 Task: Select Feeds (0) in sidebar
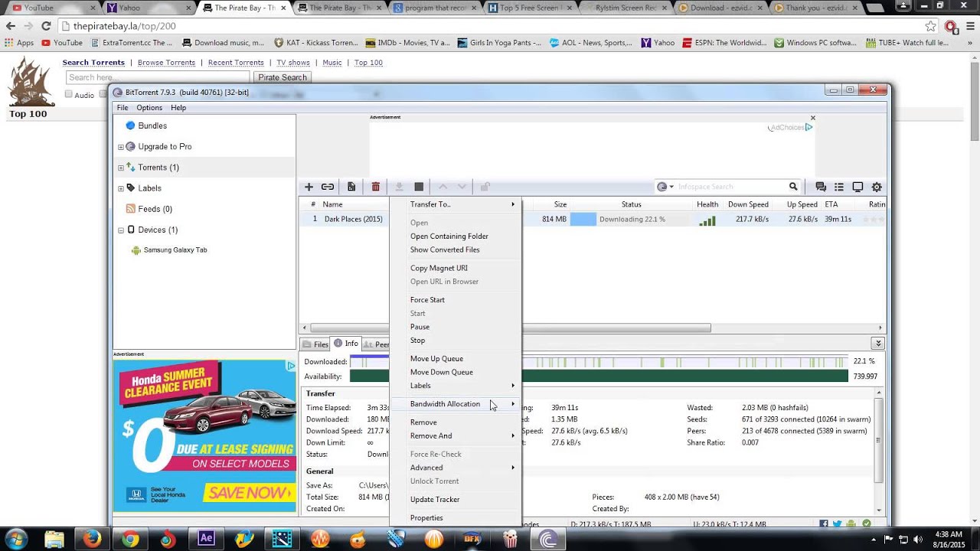point(155,209)
